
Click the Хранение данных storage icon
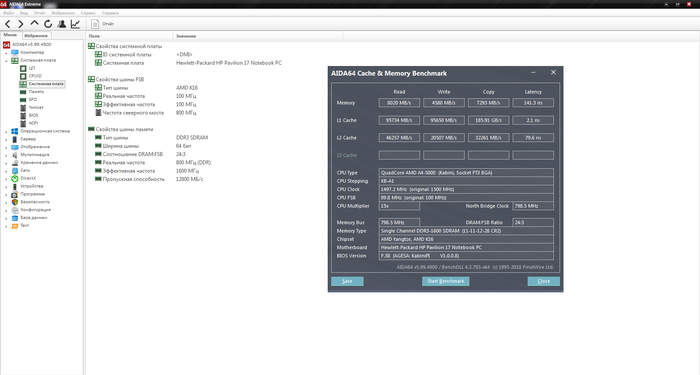point(15,162)
